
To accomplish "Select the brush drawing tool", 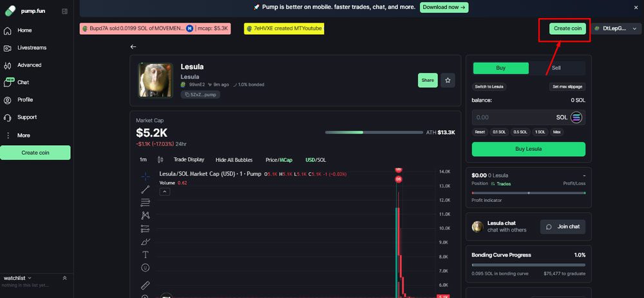I will click(146, 242).
